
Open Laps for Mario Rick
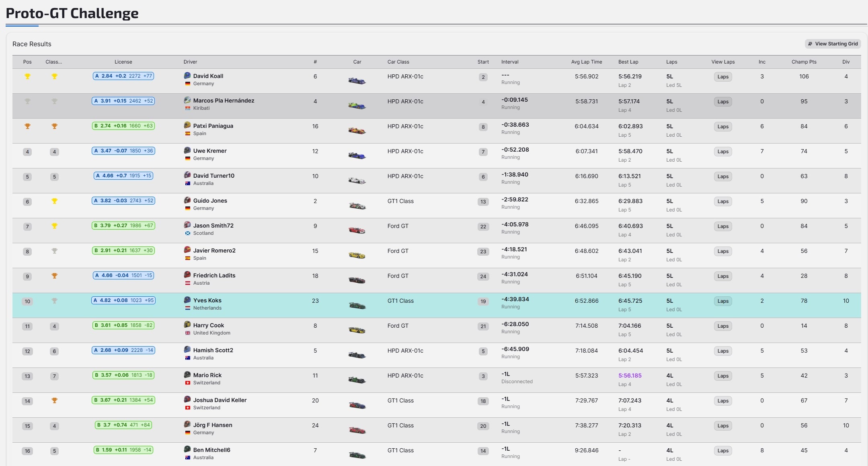(x=722, y=376)
